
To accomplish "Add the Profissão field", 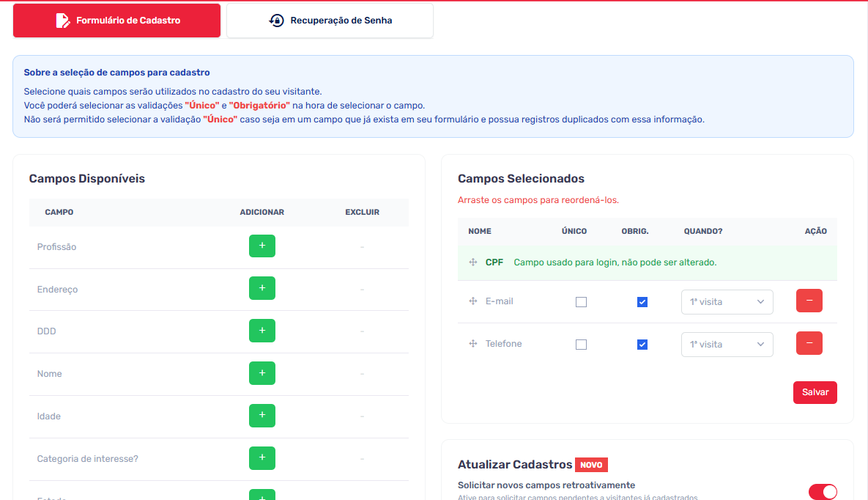I will click(261, 246).
